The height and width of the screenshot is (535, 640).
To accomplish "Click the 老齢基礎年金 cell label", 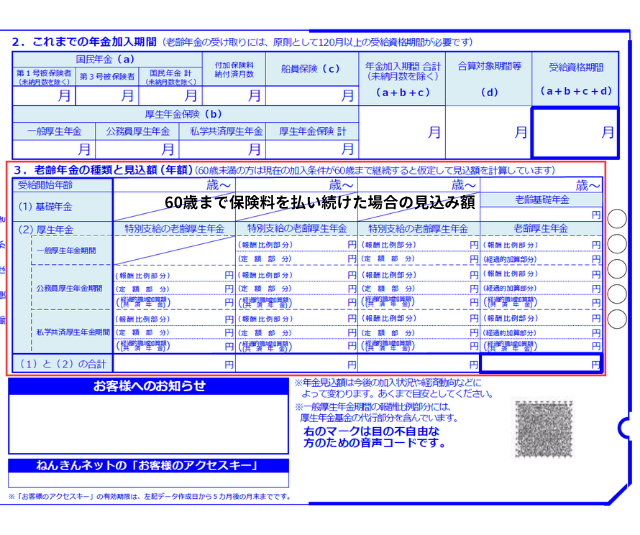I will [541, 200].
